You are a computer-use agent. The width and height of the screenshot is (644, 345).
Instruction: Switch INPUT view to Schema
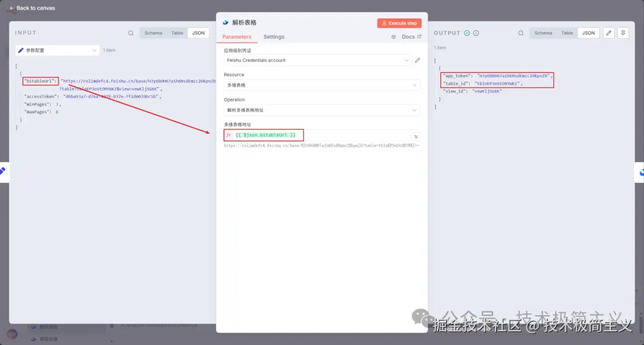click(x=153, y=33)
